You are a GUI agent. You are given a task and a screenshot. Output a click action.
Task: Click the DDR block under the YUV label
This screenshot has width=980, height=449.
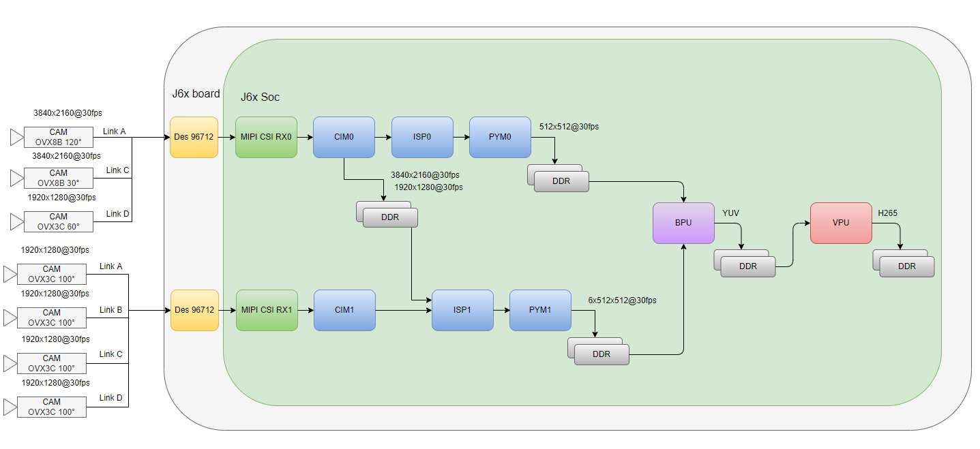point(747,266)
